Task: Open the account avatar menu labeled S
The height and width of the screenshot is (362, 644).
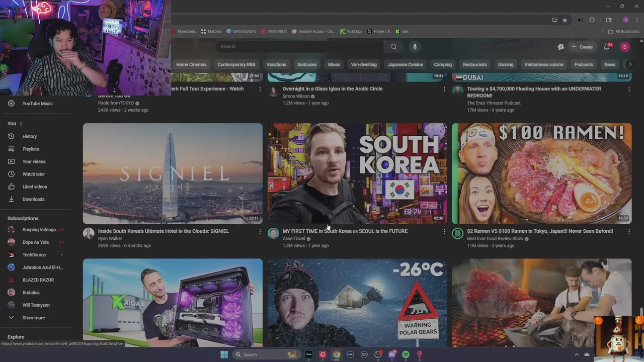Action: pos(625,47)
